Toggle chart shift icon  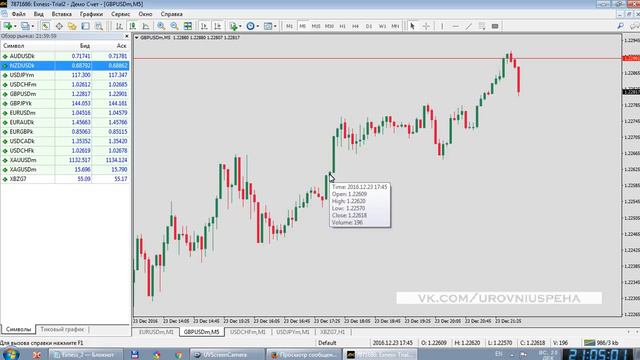tap(218, 26)
